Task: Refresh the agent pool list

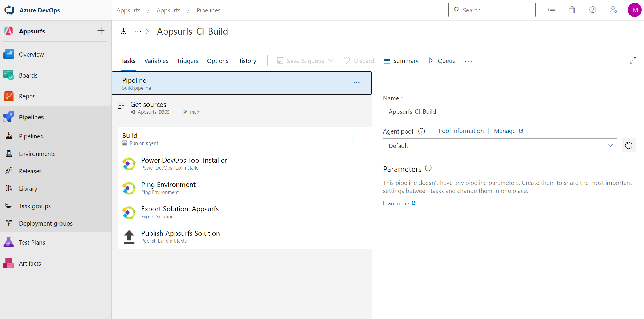Action: pyautogui.click(x=628, y=145)
